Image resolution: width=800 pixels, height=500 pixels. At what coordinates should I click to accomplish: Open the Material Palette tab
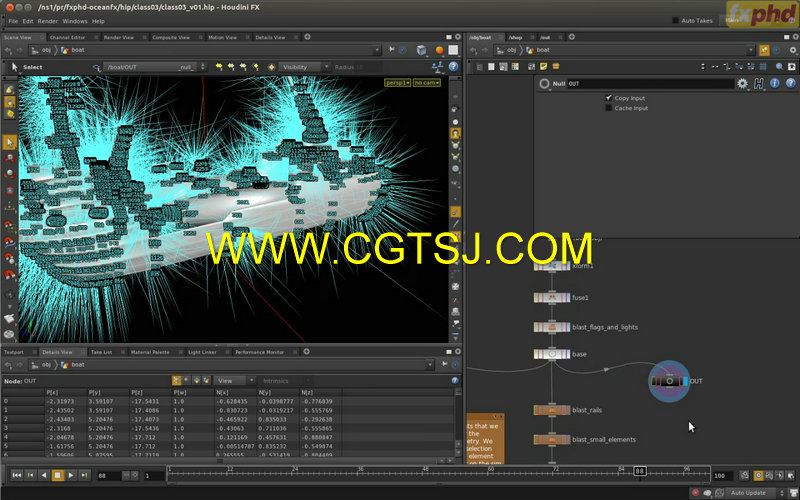[x=150, y=352]
